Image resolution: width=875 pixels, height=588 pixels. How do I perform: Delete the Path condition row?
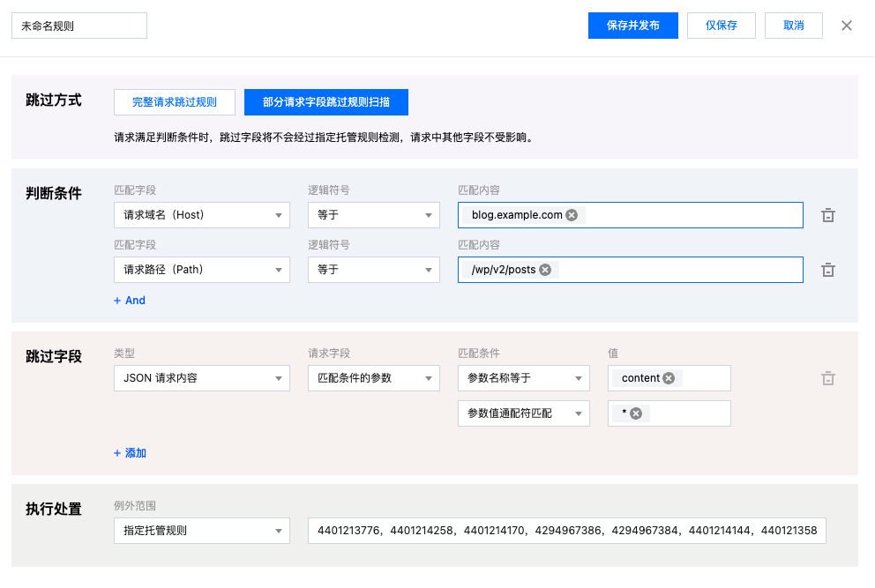(x=827, y=270)
